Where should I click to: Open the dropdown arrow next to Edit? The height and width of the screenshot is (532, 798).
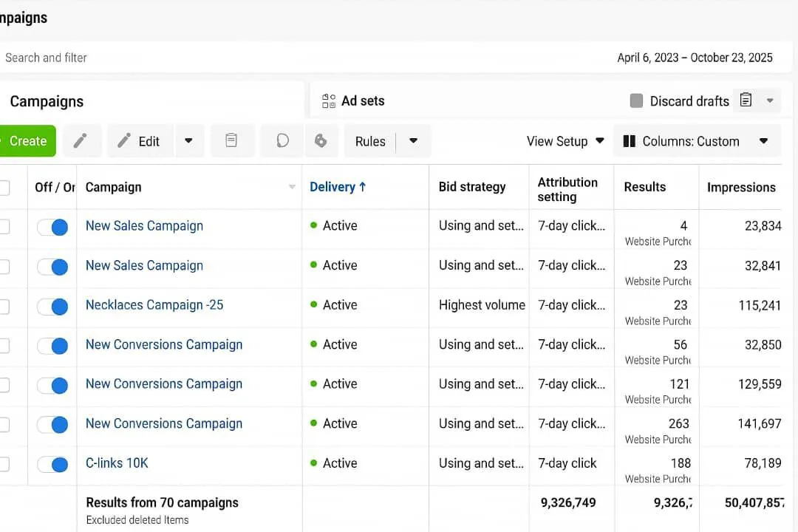coord(189,140)
